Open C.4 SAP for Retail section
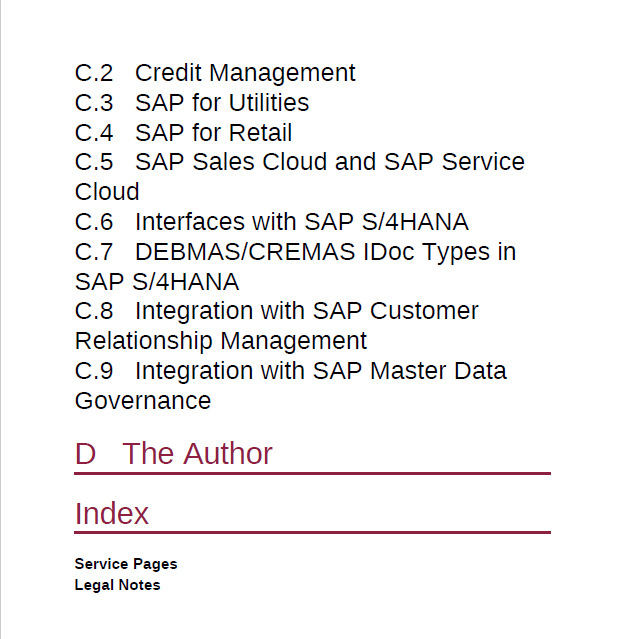Screen dimensions: 621x639 183,132
